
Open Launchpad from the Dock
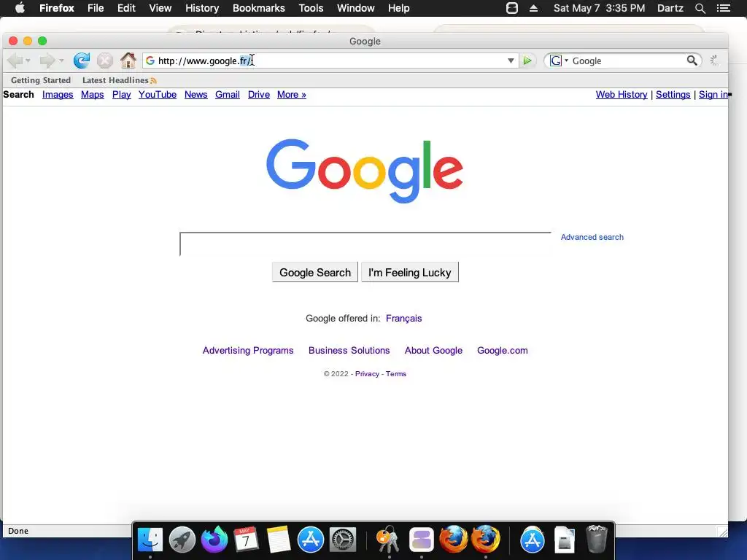[182, 540]
